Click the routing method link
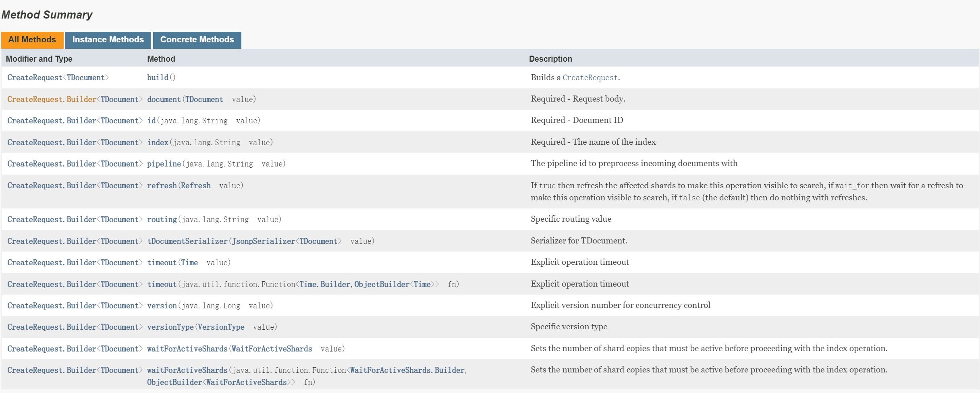This screenshot has height=393, width=980. click(162, 219)
